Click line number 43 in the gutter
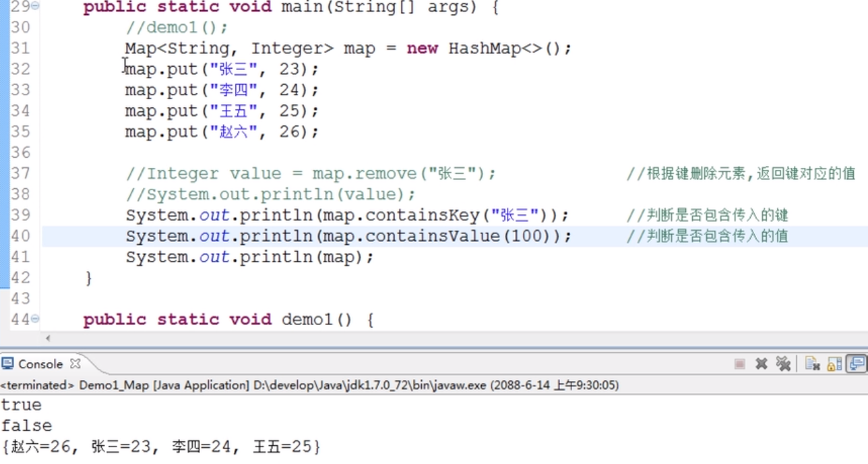 tap(20, 299)
